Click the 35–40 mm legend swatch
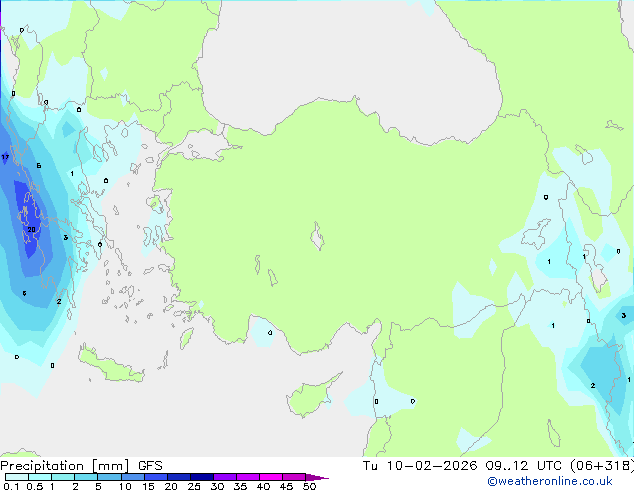Viewport: 634px width, 490px height. (247, 477)
